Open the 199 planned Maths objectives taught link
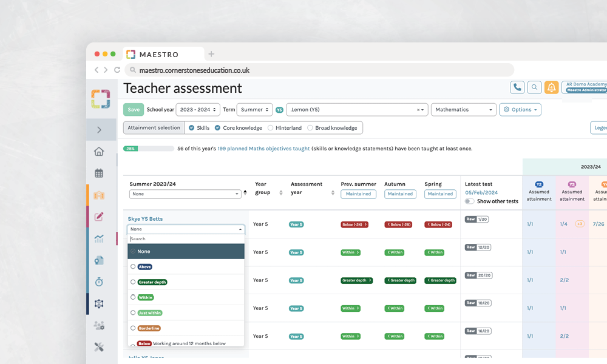Screen dimensions: 607x364 click(x=263, y=149)
